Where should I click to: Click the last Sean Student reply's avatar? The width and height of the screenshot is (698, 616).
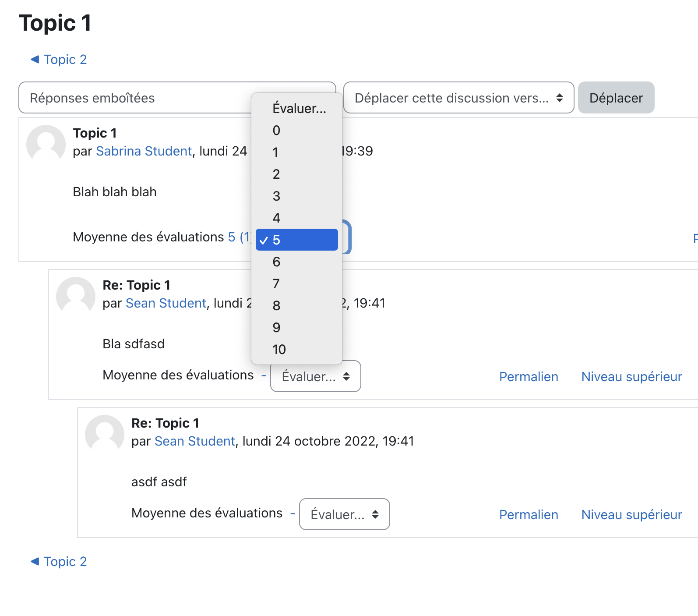[105, 434]
